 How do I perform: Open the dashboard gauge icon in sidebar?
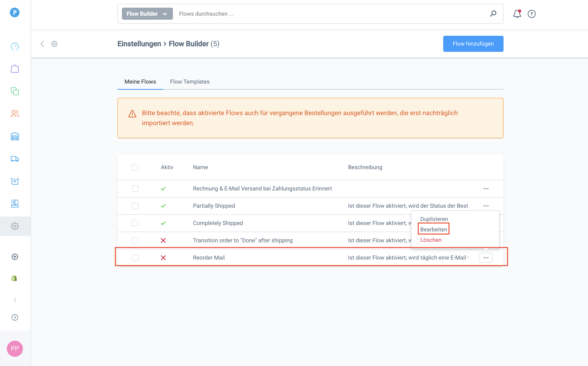[x=15, y=46]
